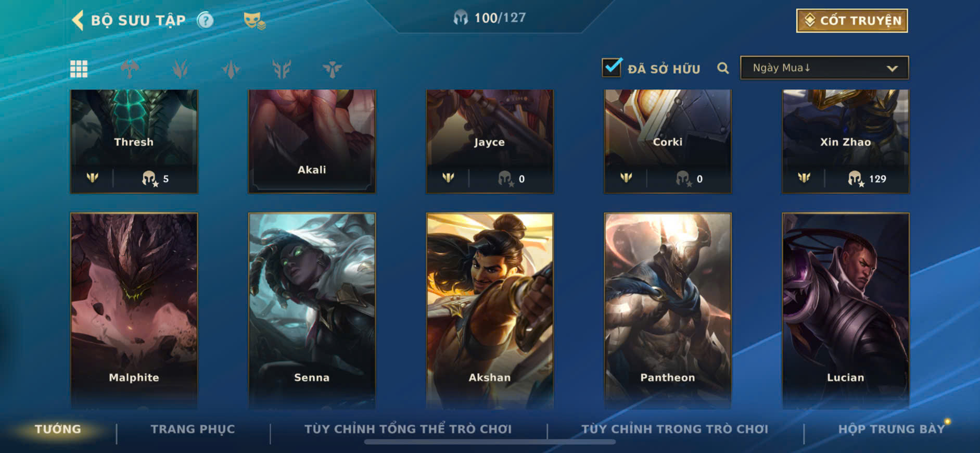This screenshot has height=453, width=980.
Task: Open the champion search magnifier
Action: 723,68
